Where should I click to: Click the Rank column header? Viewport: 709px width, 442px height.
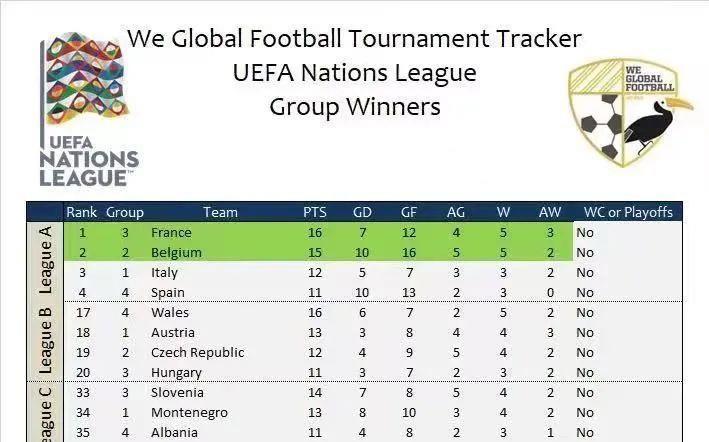pyautogui.click(x=81, y=212)
